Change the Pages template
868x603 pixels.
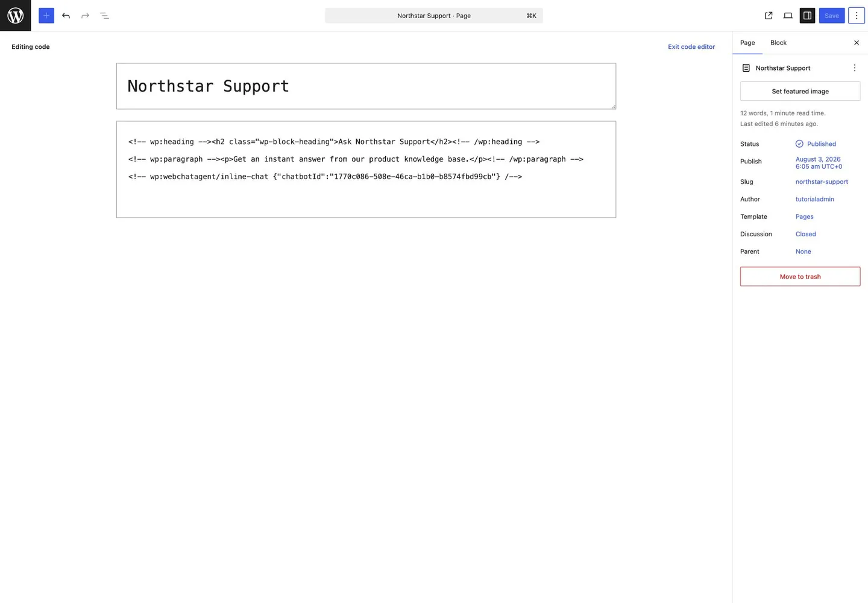(804, 216)
